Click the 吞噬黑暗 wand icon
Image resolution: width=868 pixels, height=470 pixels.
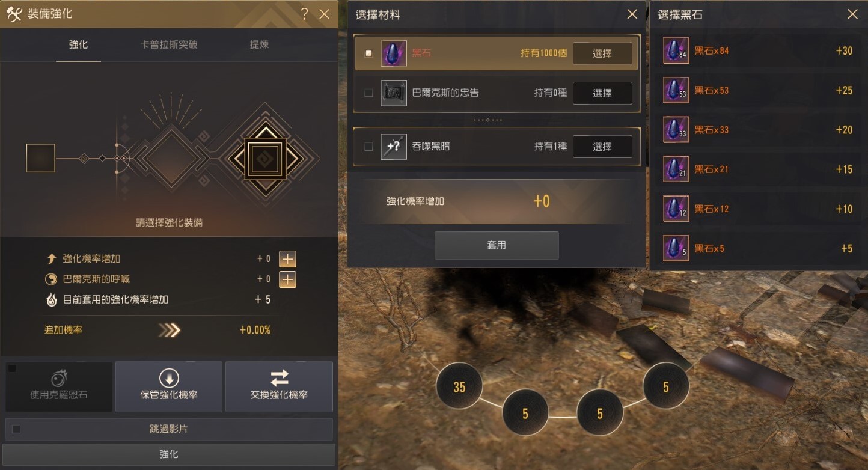click(394, 147)
